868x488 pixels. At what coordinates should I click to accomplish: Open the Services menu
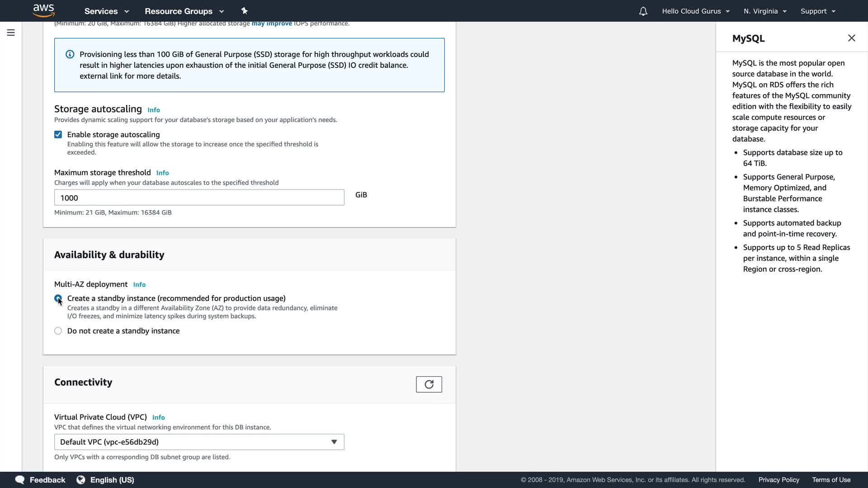107,11
